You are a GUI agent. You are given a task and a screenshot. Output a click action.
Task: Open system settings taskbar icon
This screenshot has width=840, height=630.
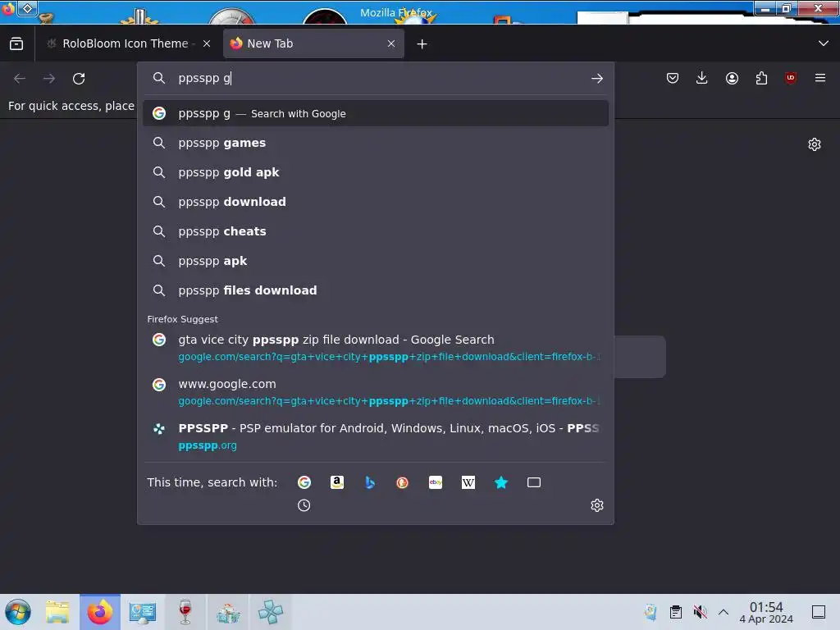[143, 612]
